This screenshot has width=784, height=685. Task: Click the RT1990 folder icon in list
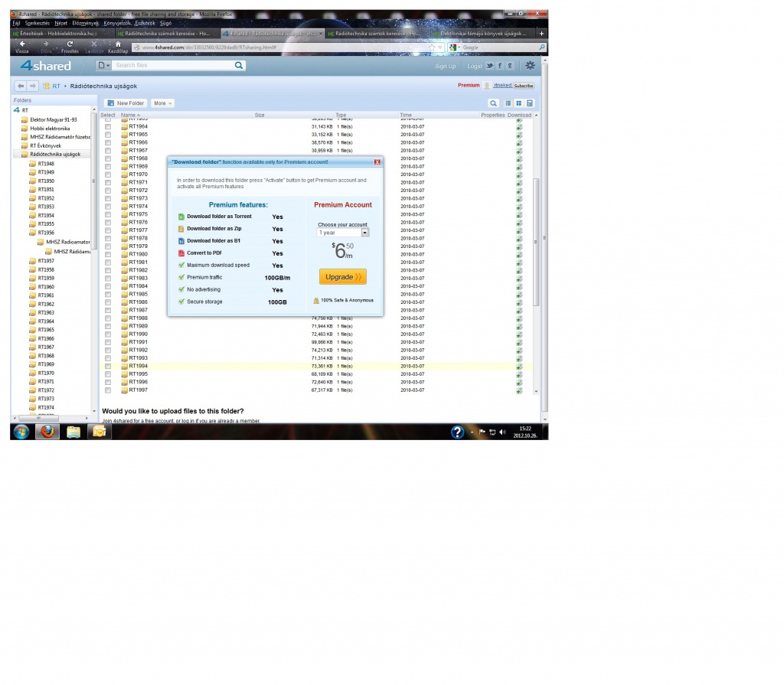[x=125, y=334]
